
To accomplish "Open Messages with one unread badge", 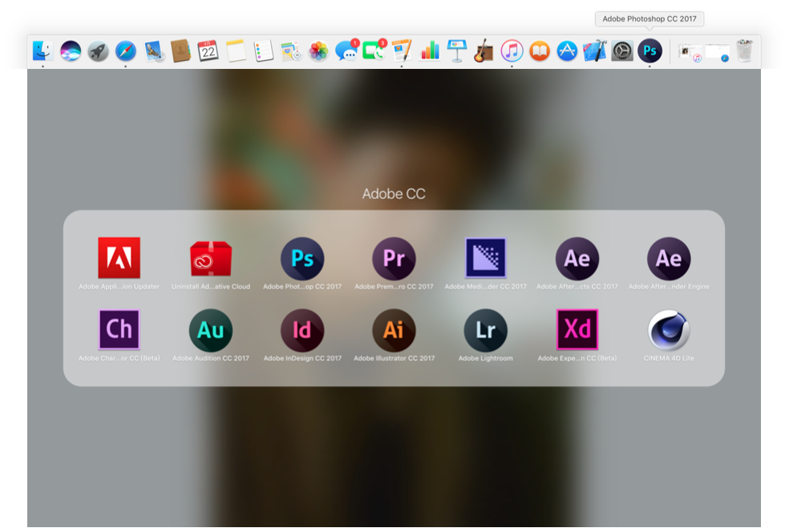I will pos(346,50).
